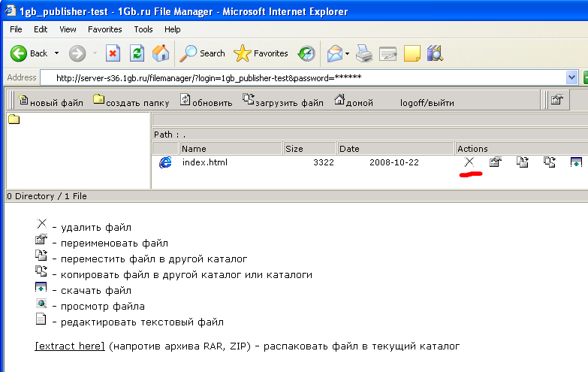Download index.html using the download icon

[576, 162]
